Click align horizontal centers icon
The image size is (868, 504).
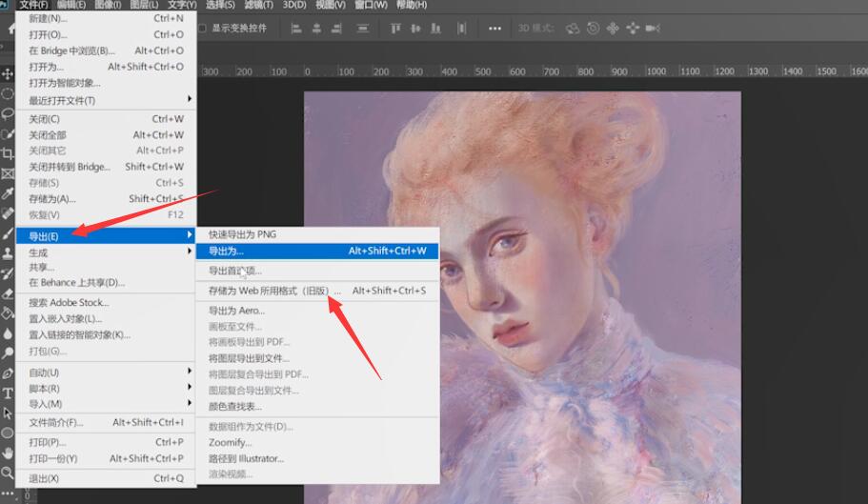pyautogui.click(x=316, y=29)
